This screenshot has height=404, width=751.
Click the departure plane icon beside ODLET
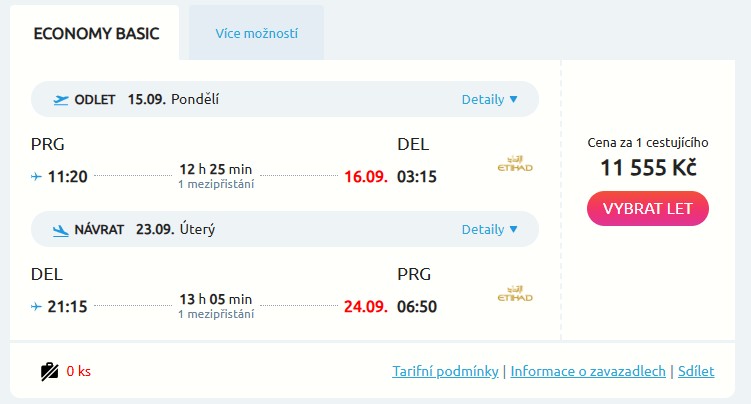[61, 100]
